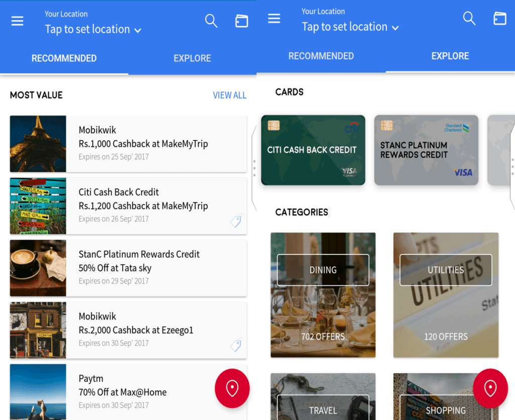Open the hamburger menu on the Explore screen
515x420 pixels.
tap(274, 19)
